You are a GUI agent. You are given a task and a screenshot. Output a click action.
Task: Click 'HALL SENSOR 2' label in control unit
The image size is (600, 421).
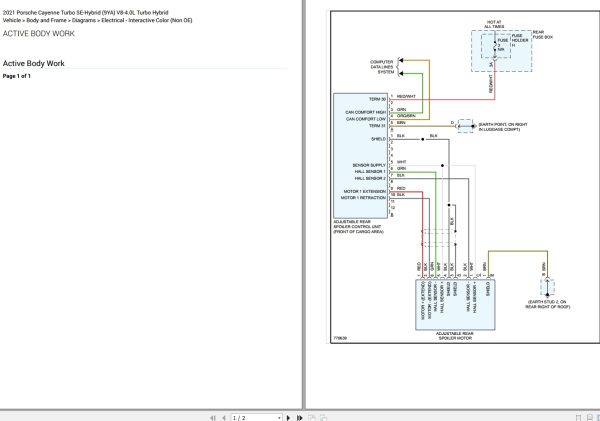370,178
